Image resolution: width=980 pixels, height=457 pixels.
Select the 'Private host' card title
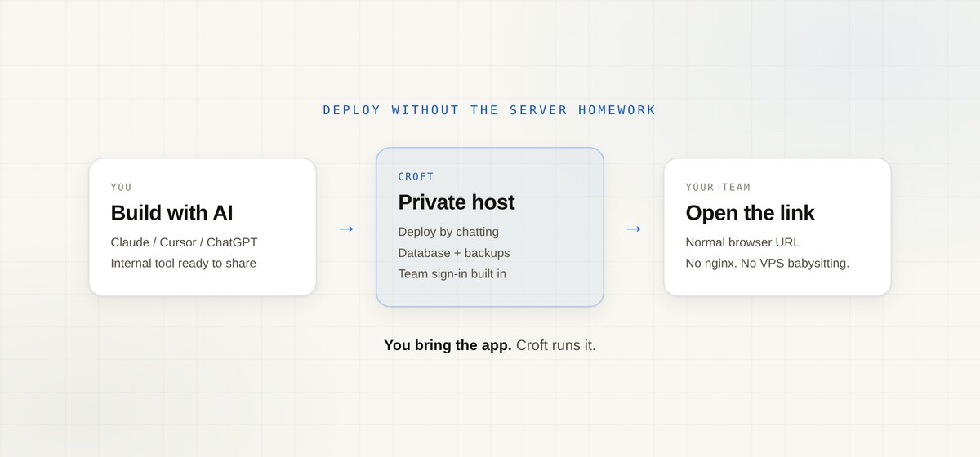(x=457, y=202)
